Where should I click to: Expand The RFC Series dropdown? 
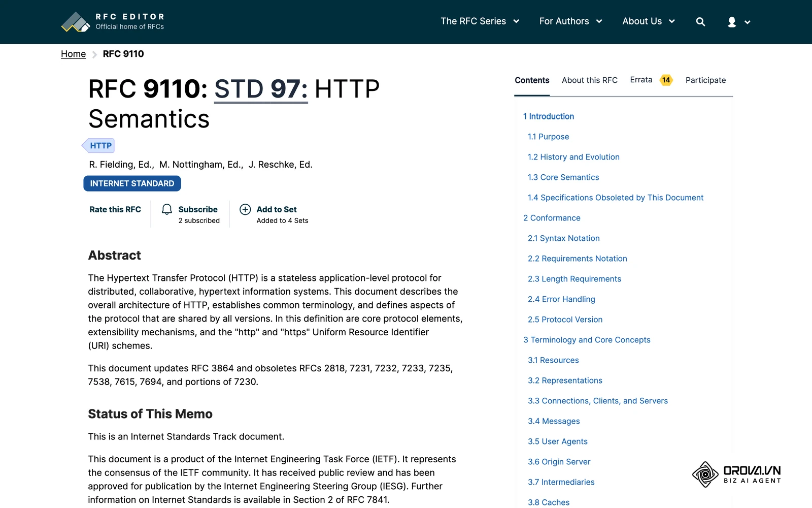(480, 21)
